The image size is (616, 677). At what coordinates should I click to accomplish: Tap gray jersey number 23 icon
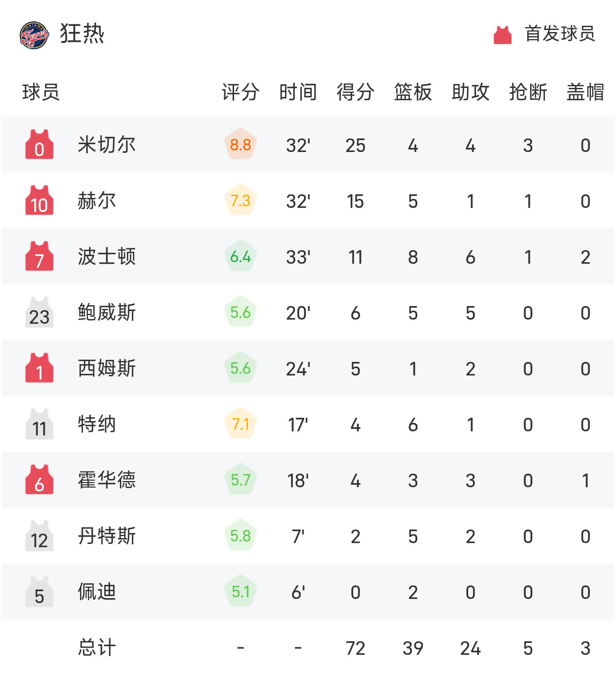[39, 312]
